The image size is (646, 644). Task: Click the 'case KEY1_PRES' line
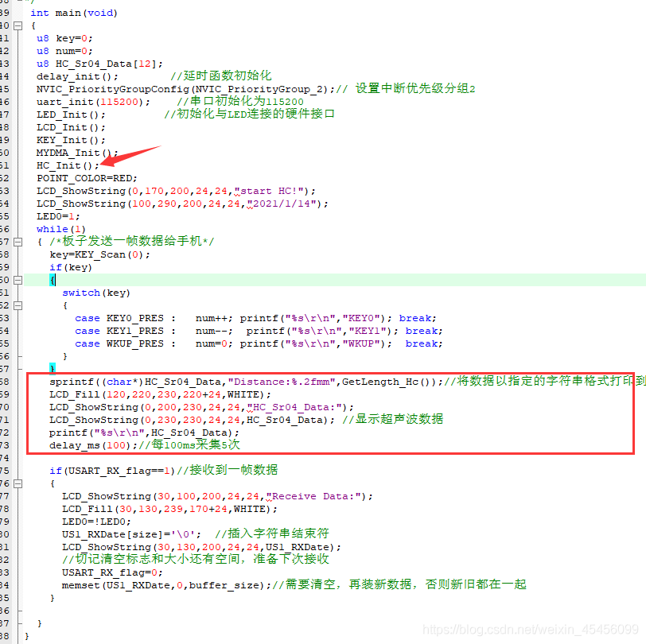259,331
